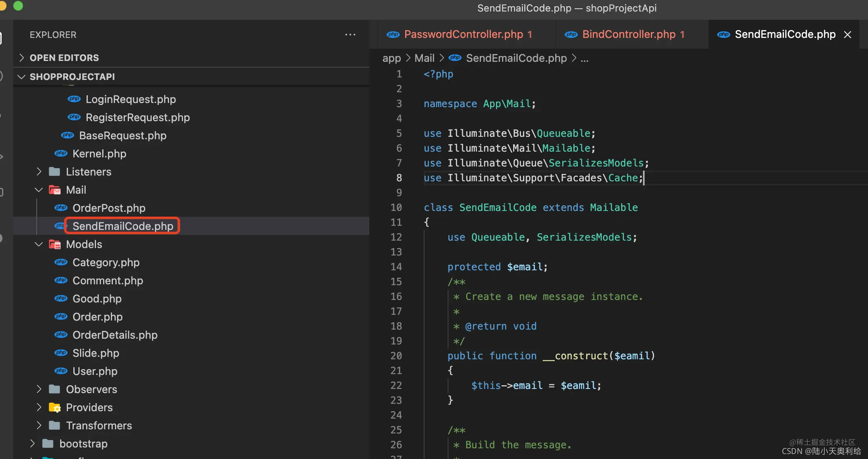This screenshot has height=459, width=868.
Task: Click line number 8 in gutter
Action: (x=399, y=178)
